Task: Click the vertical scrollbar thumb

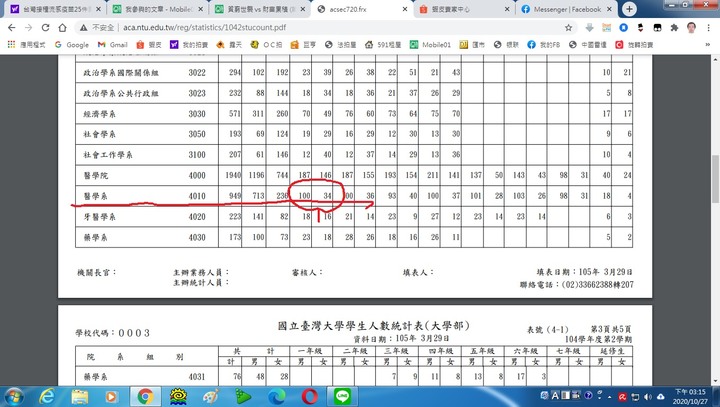Action: (x=715, y=179)
